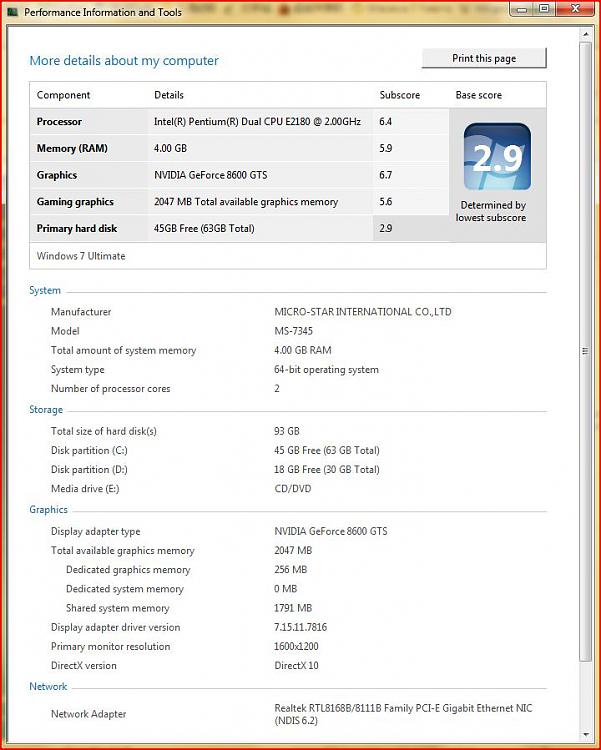The image size is (601, 750).
Task: Click the scrollbar up arrow
Action: coord(585,34)
